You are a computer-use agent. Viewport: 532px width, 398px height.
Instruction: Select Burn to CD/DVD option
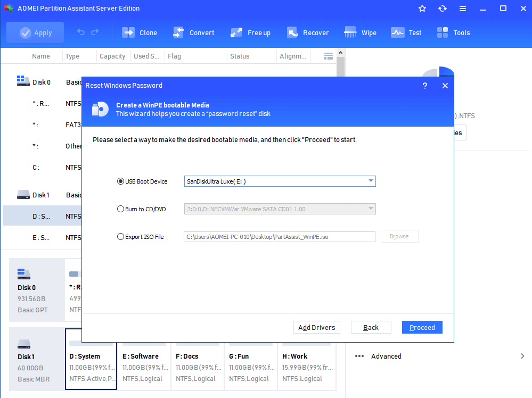(x=142, y=209)
